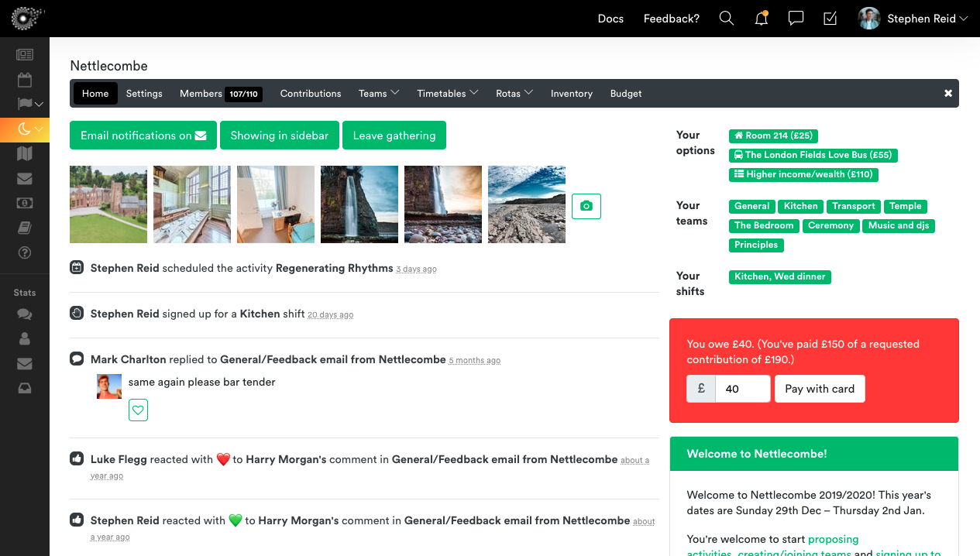The height and width of the screenshot is (556, 980).
Task: Open notifications bell in top bar
Action: tap(762, 19)
